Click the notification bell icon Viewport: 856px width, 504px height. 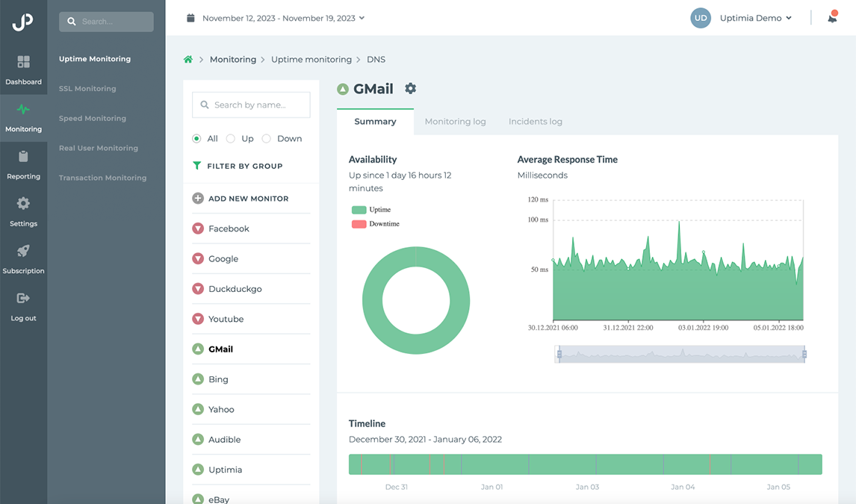coord(832,18)
